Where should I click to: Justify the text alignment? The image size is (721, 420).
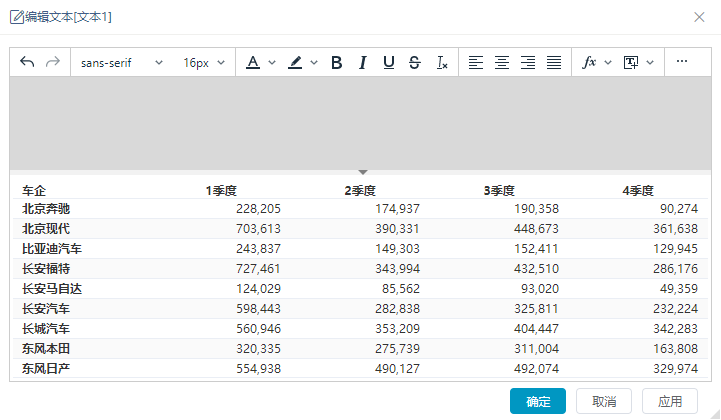[554, 62]
